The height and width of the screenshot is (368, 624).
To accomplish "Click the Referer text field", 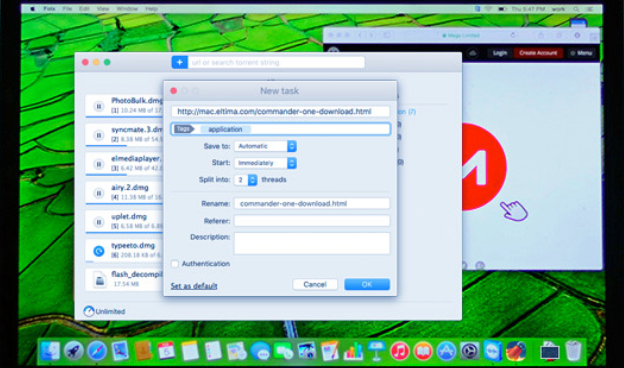I will click(312, 221).
